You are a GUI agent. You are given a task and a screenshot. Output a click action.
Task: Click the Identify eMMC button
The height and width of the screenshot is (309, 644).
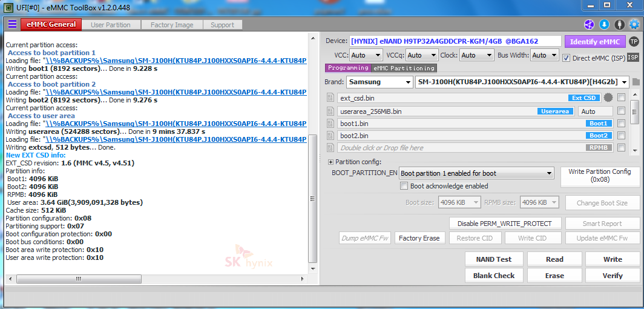pos(595,41)
